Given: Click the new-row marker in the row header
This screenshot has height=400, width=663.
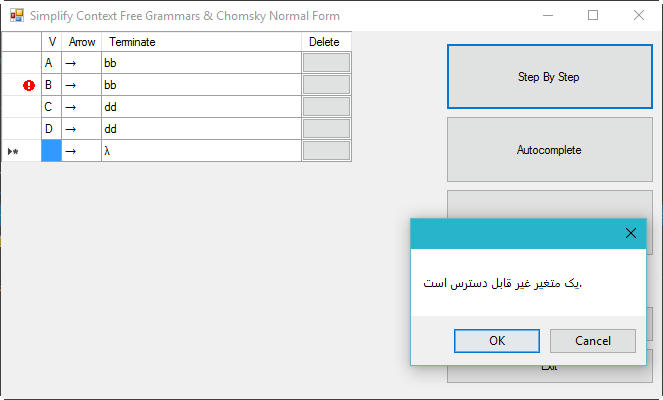Looking at the screenshot, I should point(13,151).
